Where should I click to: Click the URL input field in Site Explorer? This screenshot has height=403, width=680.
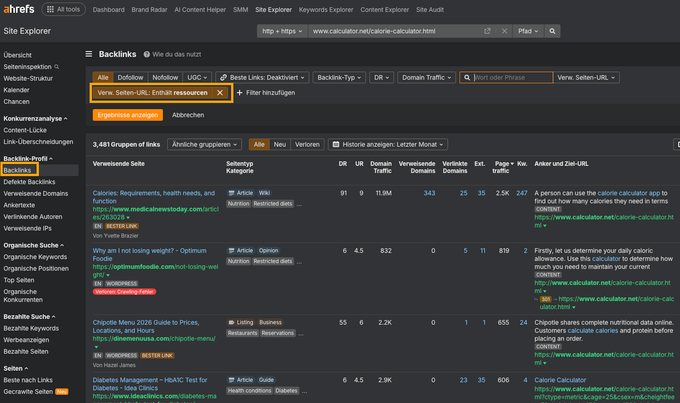[396, 31]
